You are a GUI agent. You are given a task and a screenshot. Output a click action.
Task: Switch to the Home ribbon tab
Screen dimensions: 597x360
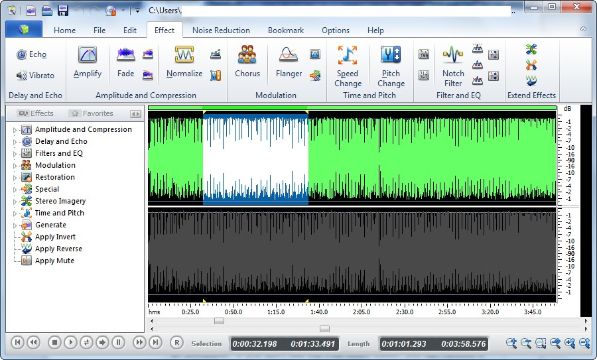coord(64,30)
